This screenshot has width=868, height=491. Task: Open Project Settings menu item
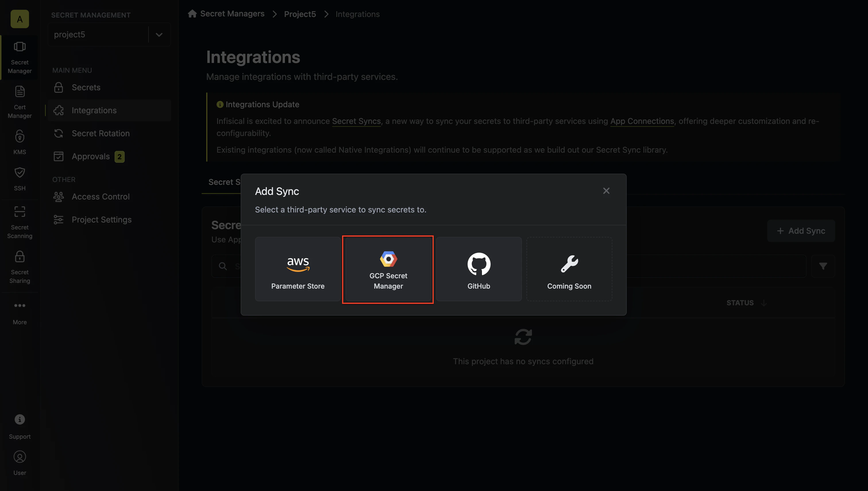109,220
